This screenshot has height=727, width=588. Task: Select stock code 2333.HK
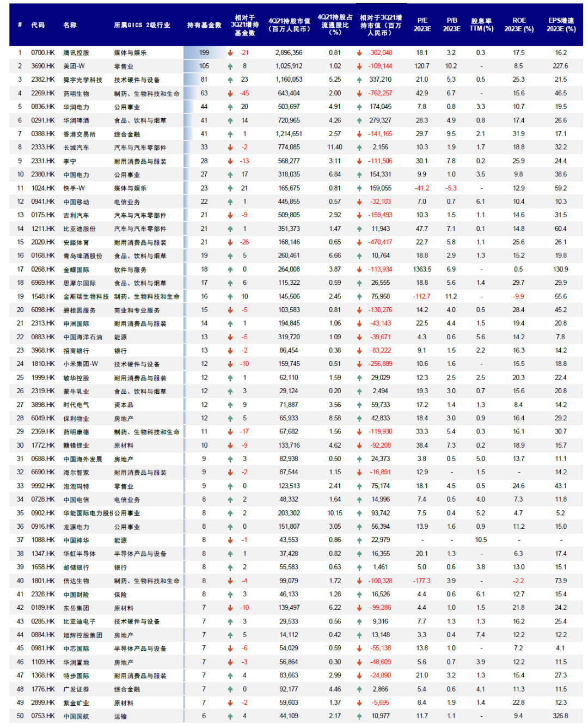click(43, 147)
